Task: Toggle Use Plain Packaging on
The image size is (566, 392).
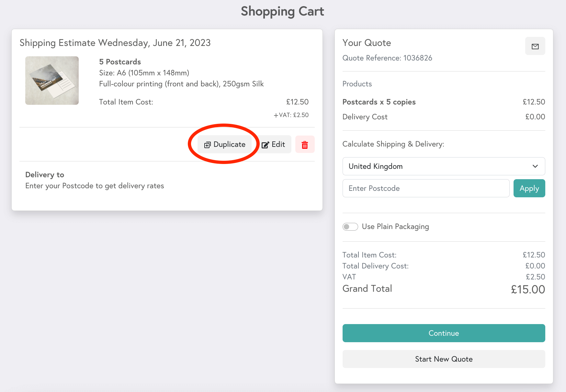Action: 350,227
